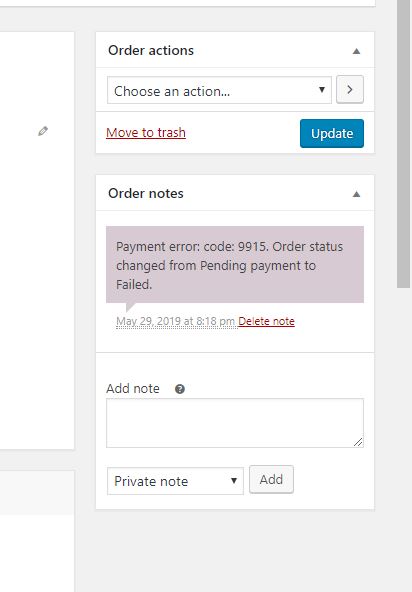Click the May 29, 2019 note timestamp
Screen dimensions: 412x592
coord(176,321)
